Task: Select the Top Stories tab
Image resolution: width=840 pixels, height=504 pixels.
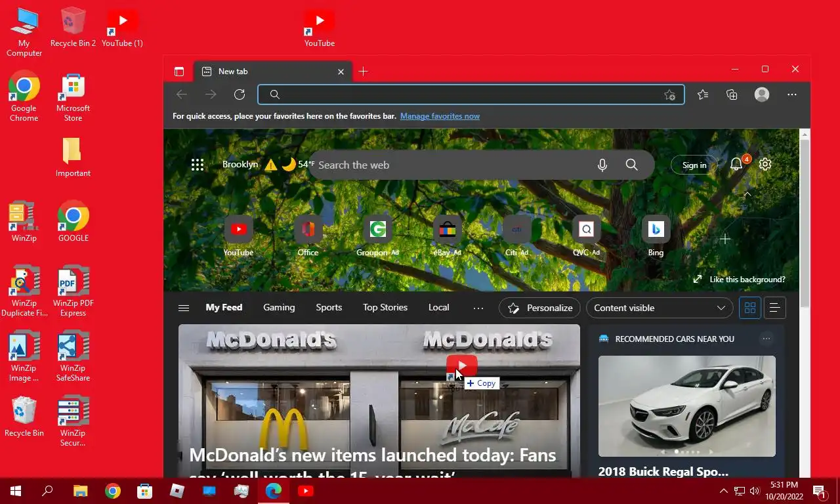Action: click(385, 307)
